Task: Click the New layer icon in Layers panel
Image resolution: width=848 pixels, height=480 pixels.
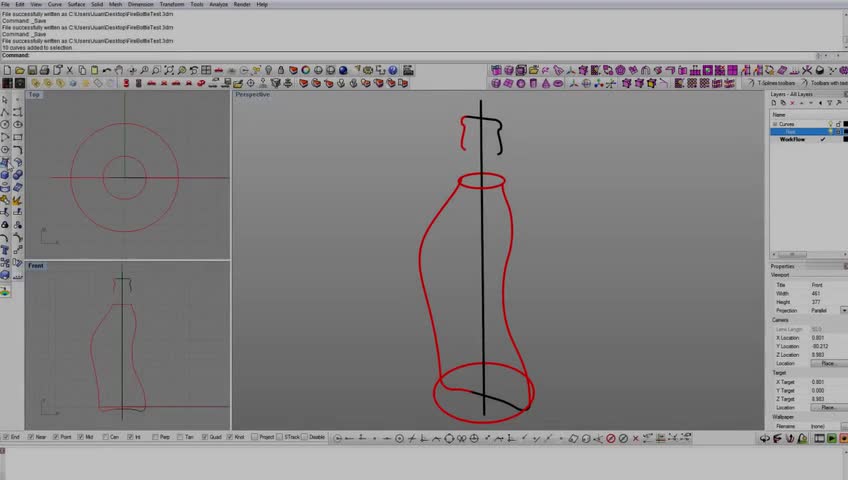Action: coord(774,103)
